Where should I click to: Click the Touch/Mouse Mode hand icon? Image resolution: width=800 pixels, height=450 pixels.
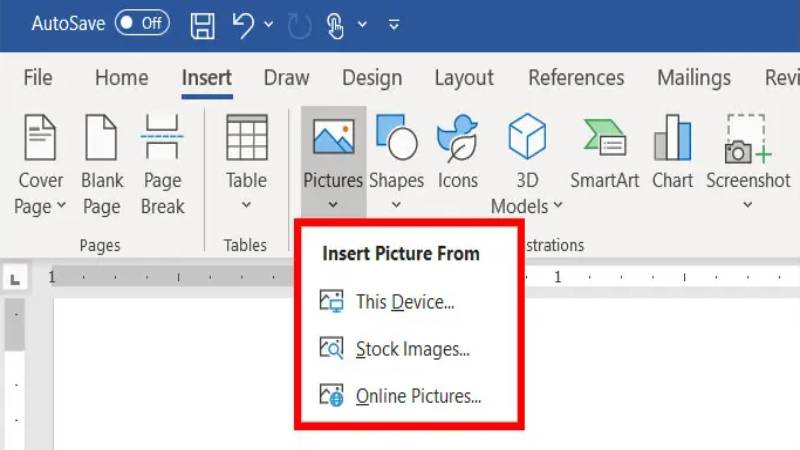(335, 25)
